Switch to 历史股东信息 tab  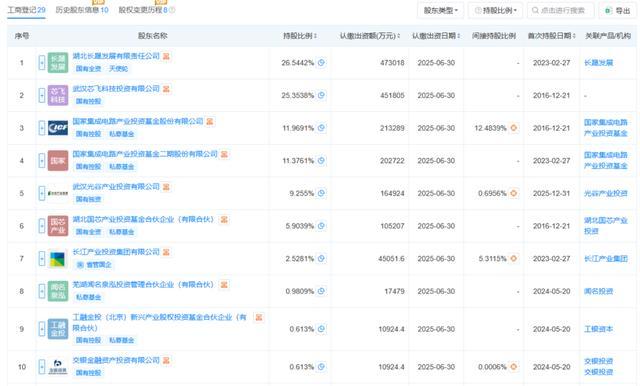pos(82,10)
